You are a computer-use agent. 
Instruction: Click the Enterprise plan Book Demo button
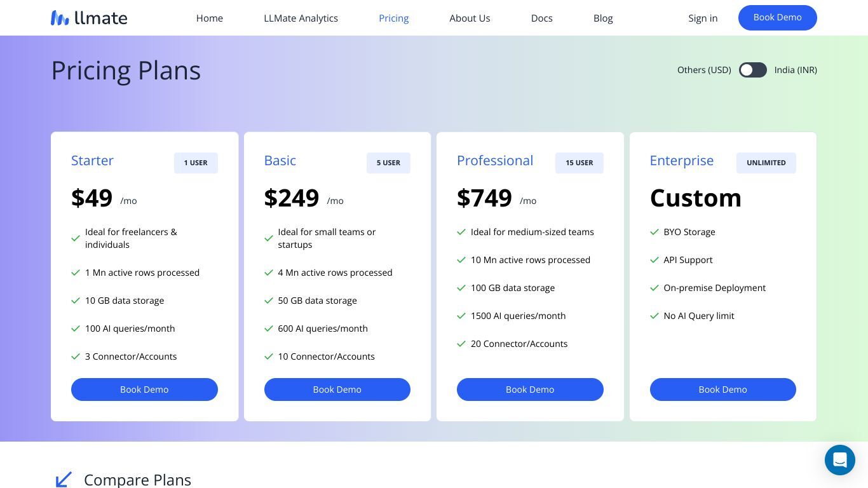point(723,390)
